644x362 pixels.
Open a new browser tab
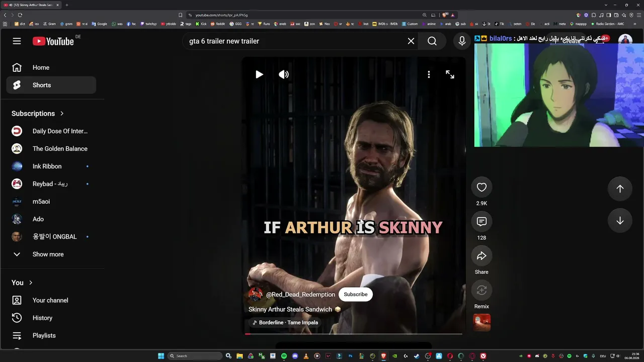[x=67, y=5]
